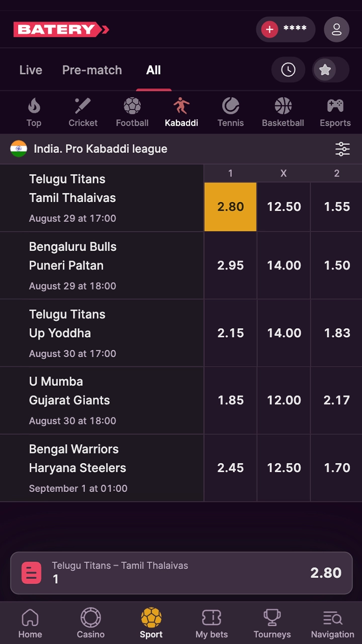The image size is (362, 644).
Task: Deselect the highlighted 2.80 odds selection
Action: click(x=230, y=206)
